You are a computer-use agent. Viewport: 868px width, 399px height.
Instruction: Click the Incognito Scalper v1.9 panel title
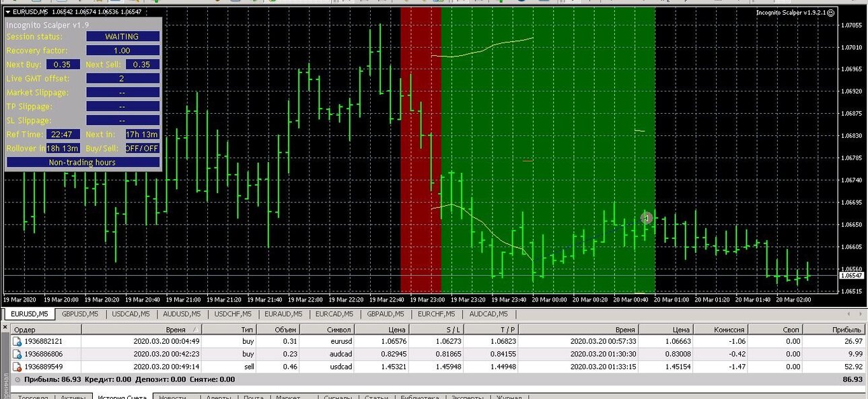pyautogui.click(x=47, y=25)
